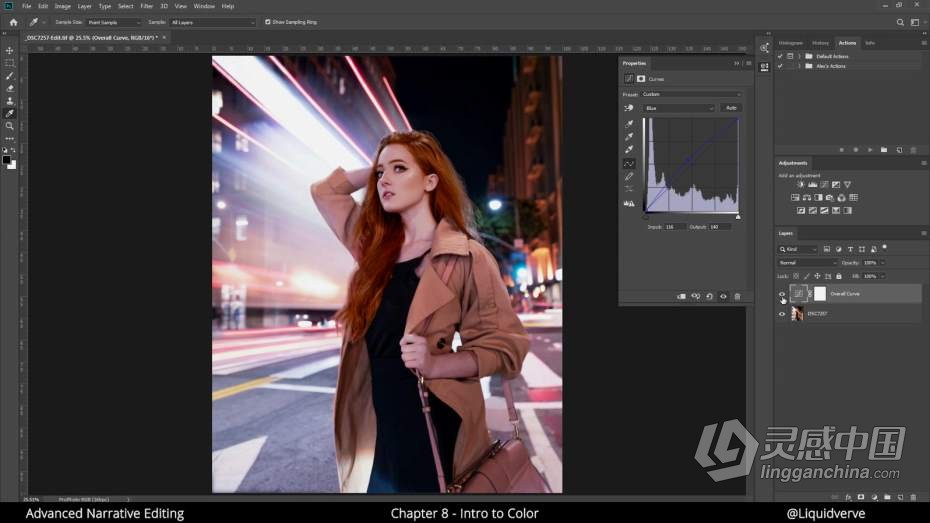Open the Sample Size dropdown
Viewport: 930px width, 523px height.
114,23
